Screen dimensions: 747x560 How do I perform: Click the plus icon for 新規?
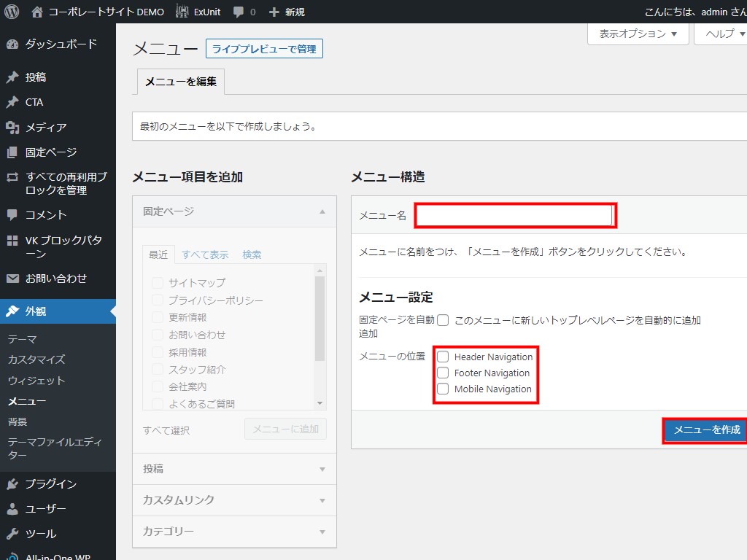click(274, 12)
